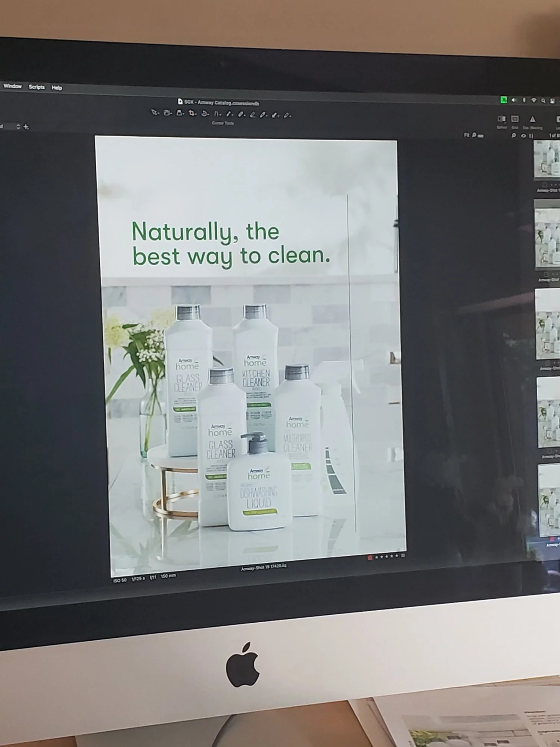Open the Scripts menu
This screenshot has height=747, width=560.
(37, 87)
